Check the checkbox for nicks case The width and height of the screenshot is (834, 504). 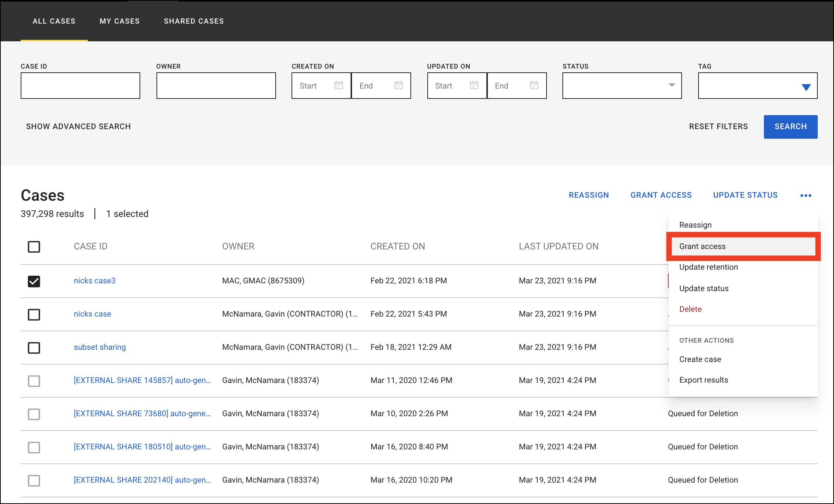[x=34, y=314]
